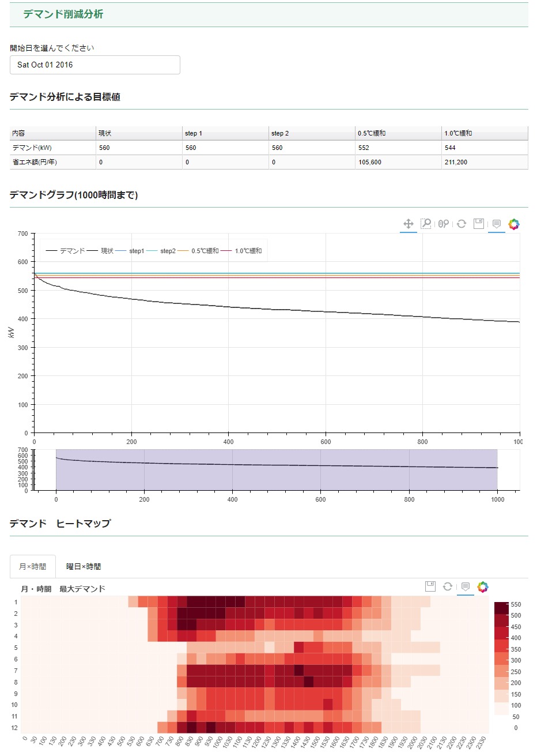Click the step2 entry in the graph legend
537x756 pixels.
tap(161, 251)
